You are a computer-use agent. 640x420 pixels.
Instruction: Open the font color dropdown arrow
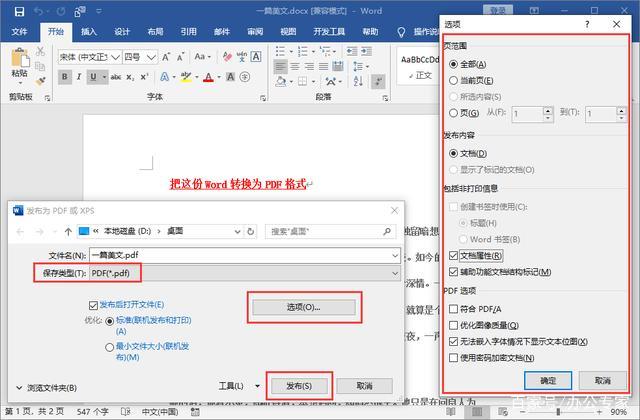coord(219,77)
